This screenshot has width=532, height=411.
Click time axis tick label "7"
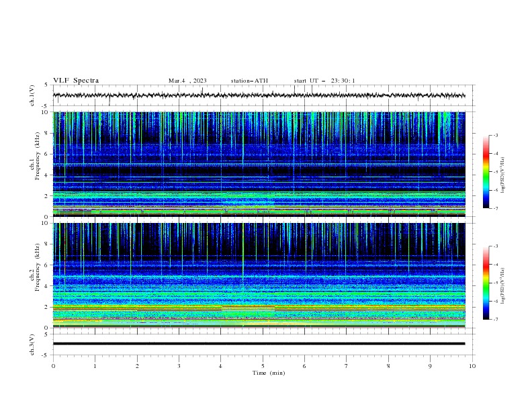click(347, 366)
